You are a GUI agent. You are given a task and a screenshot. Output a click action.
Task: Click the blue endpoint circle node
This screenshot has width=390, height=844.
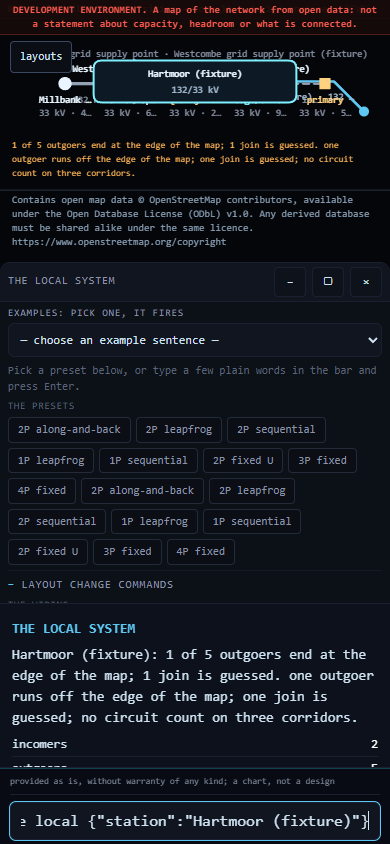[x=364, y=111]
